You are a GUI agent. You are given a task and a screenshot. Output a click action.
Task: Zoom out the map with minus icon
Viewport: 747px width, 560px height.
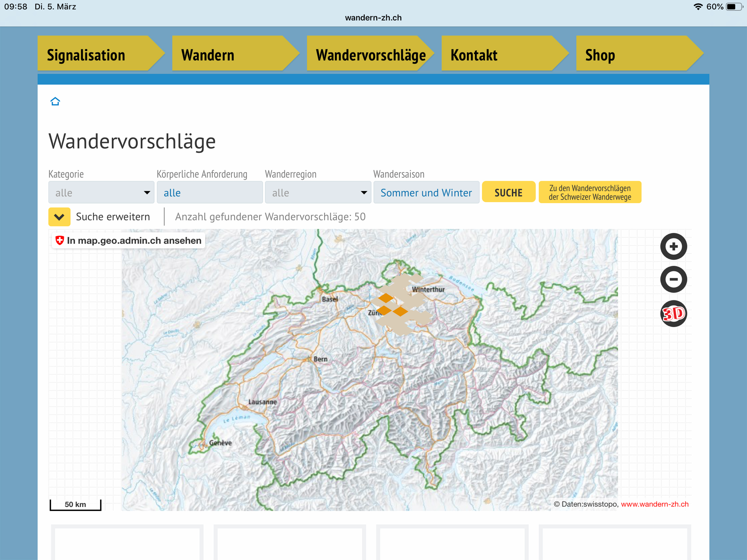[x=673, y=279]
